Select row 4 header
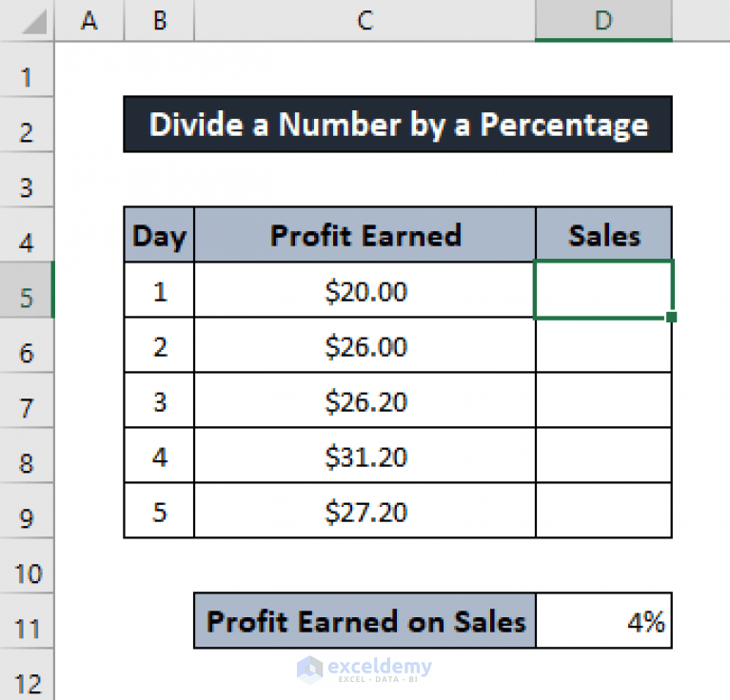Viewport: 730px width, 700px height. pyautogui.click(x=27, y=234)
